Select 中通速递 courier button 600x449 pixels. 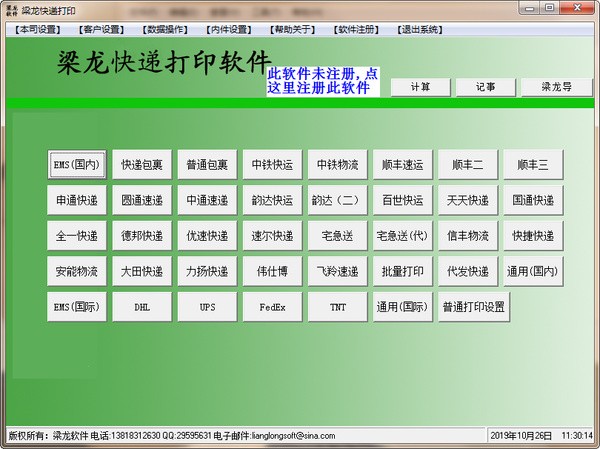[x=207, y=200]
